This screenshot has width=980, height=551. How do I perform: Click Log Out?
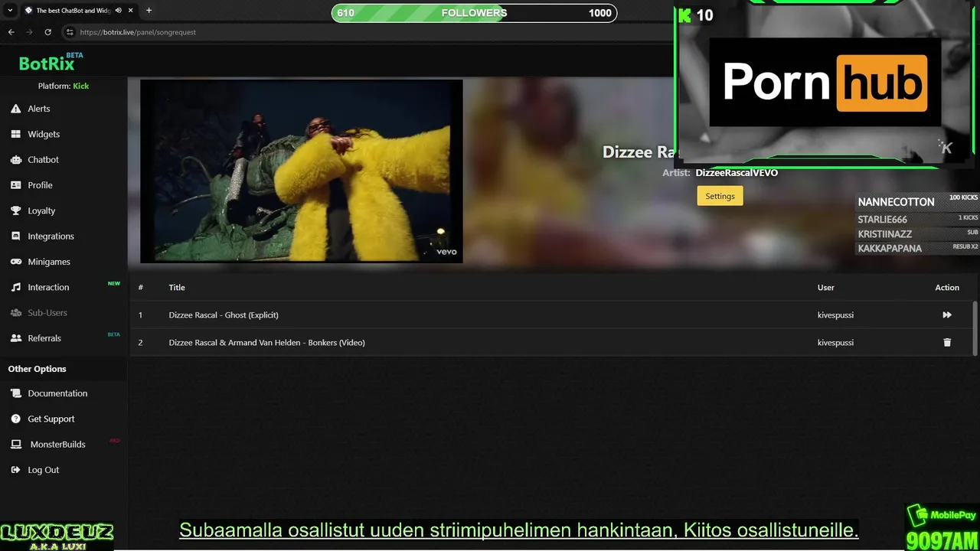(x=43, y=470)
